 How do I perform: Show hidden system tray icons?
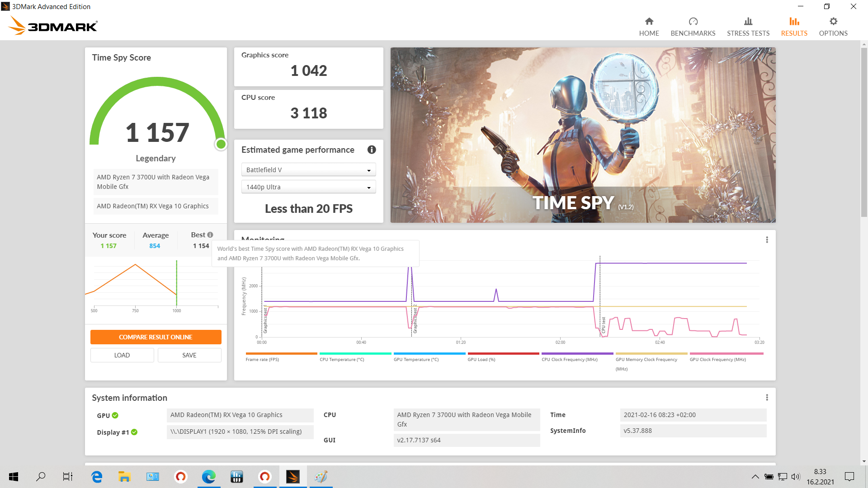[755, 476]
